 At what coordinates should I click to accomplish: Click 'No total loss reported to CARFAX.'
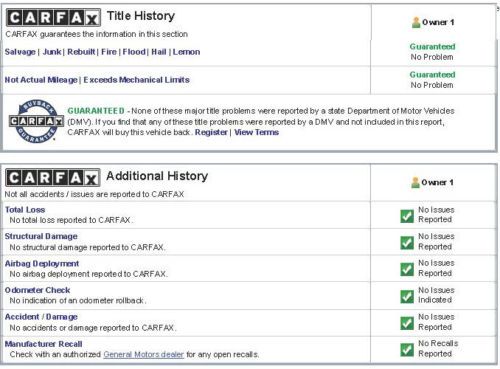[x=71, y=220]
